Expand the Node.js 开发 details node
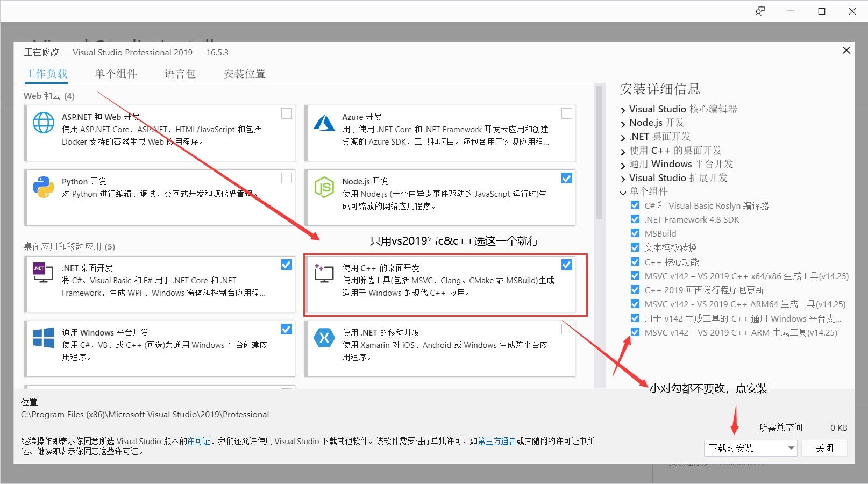 pyautogui.click(x=623, y=124)
